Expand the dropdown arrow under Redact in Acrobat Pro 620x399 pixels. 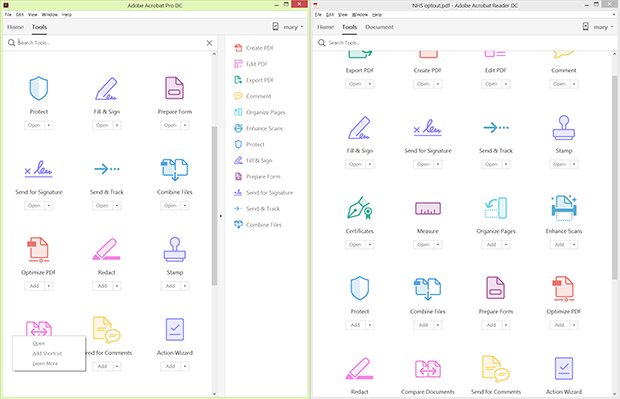(117, 286)
